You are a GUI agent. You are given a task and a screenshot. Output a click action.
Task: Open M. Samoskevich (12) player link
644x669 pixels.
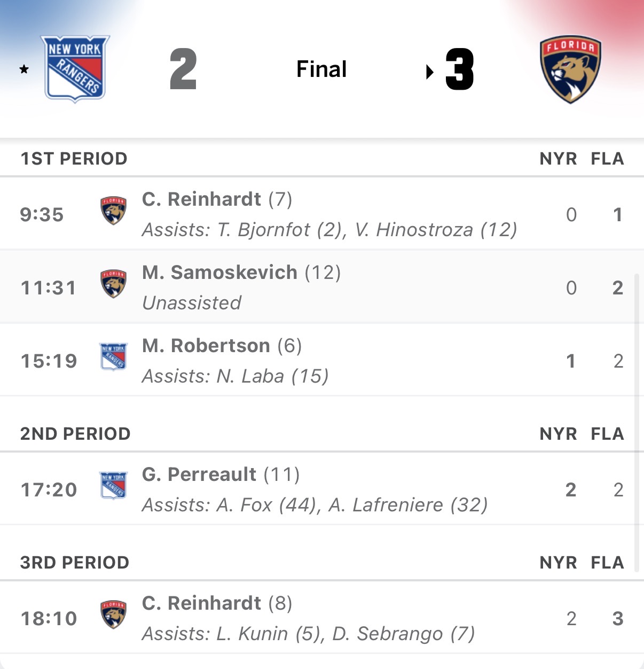pos(219,273)
